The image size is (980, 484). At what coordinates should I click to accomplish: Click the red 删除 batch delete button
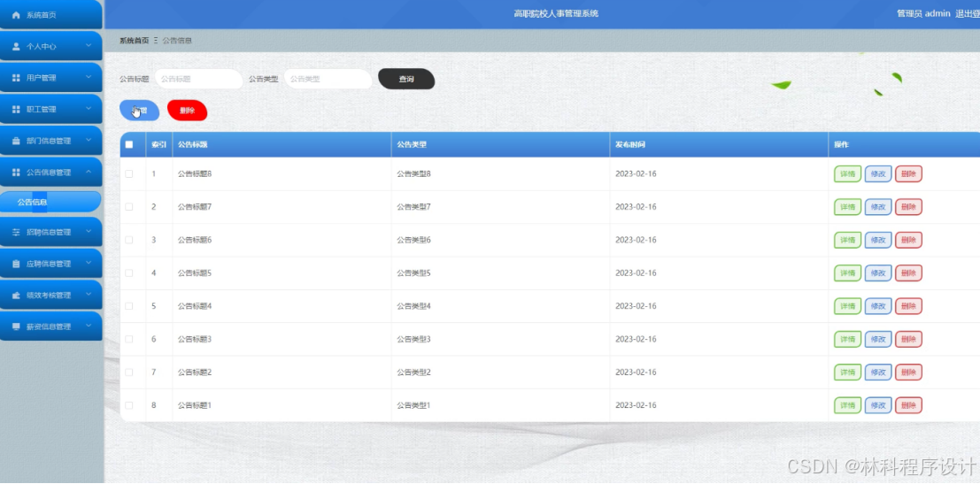point(188,111)
